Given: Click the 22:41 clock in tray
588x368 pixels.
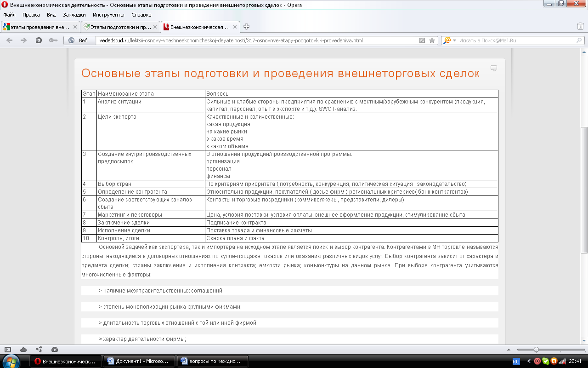Looking at the screenshot, I should (x=575, y=362).
